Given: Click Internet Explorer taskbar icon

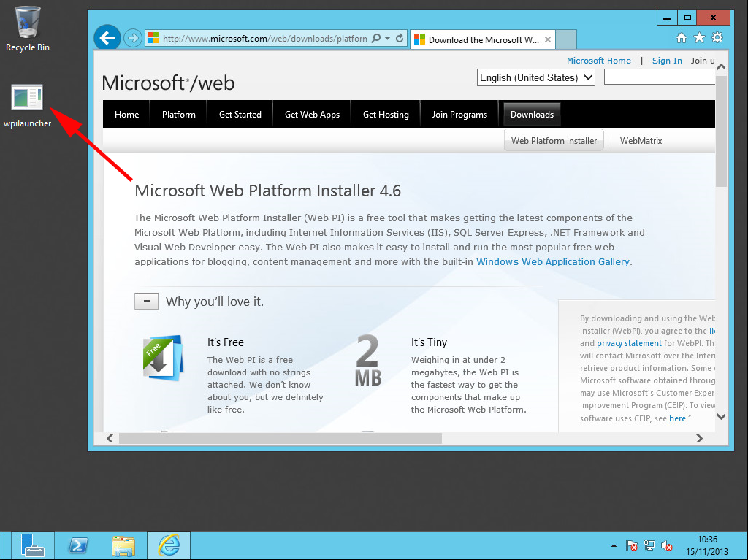Looking at the screenshot, I should (169, 545).
